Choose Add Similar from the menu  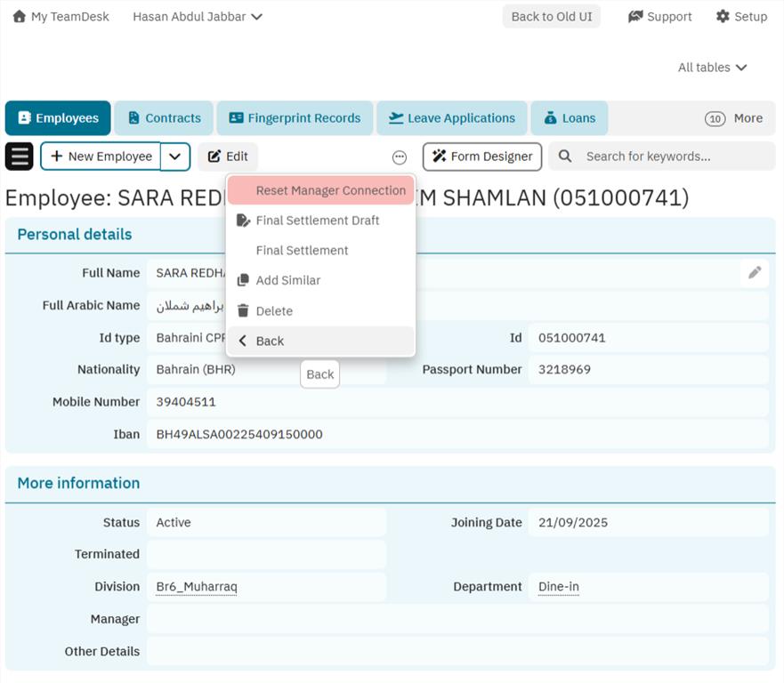tap(287, 280)
